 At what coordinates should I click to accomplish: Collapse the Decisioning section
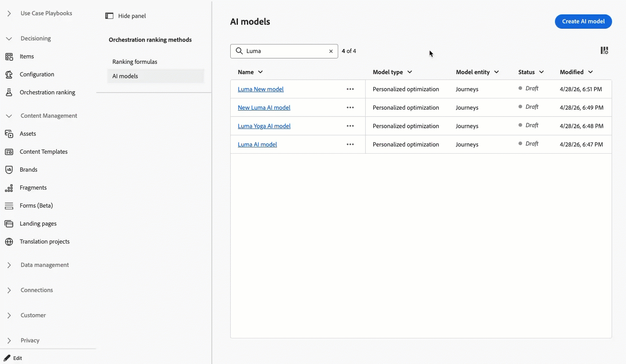[x=9, y=39]
